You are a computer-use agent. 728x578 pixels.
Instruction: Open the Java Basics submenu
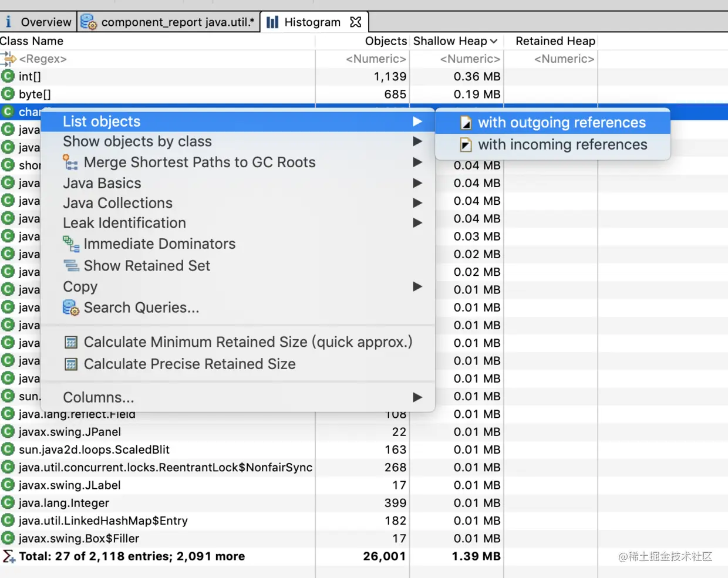238,183
